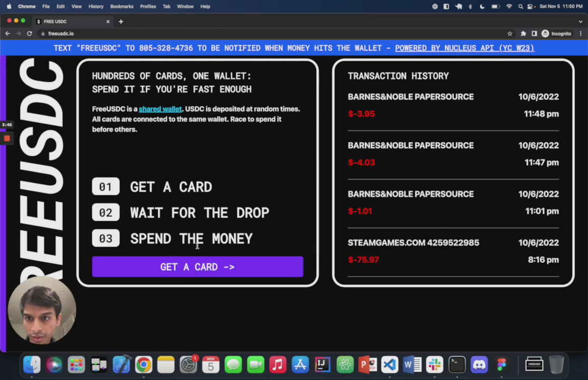
Task: Follow the 'shared wallet' link
Action: [160, 109]
